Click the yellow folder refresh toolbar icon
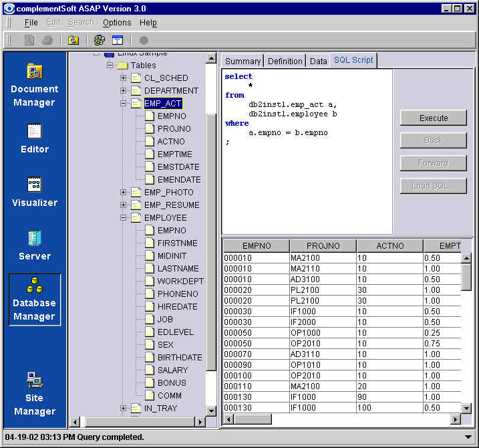This screenshot has height=448, width=479. tap(73, 40)
